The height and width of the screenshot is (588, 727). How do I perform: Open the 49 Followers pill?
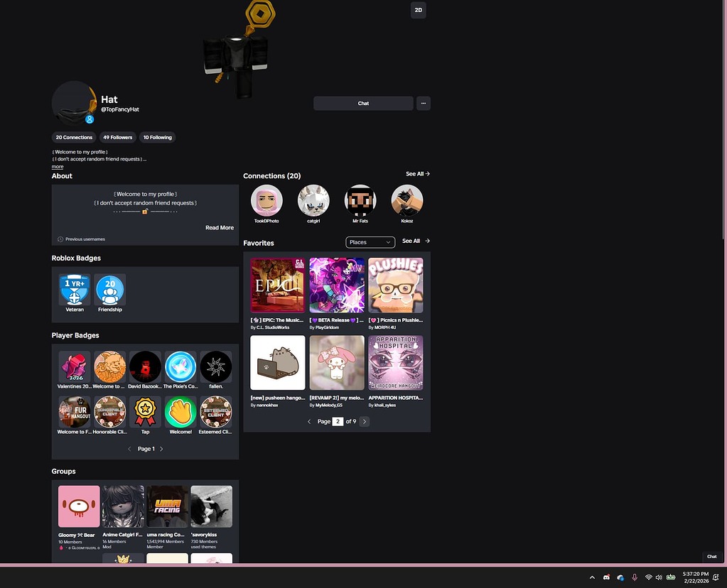pos(118,137)
